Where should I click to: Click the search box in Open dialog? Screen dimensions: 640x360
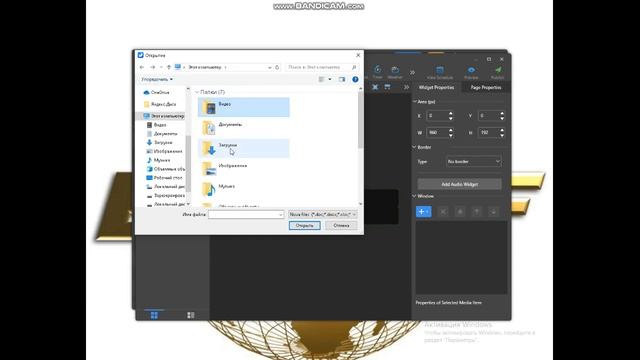(321, 67)
